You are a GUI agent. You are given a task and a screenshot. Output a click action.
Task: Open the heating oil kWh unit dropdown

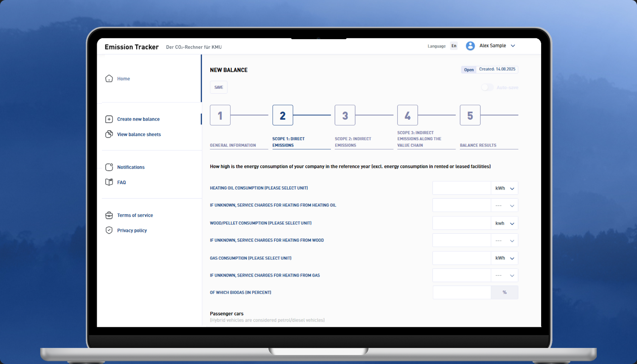(504, 188)
